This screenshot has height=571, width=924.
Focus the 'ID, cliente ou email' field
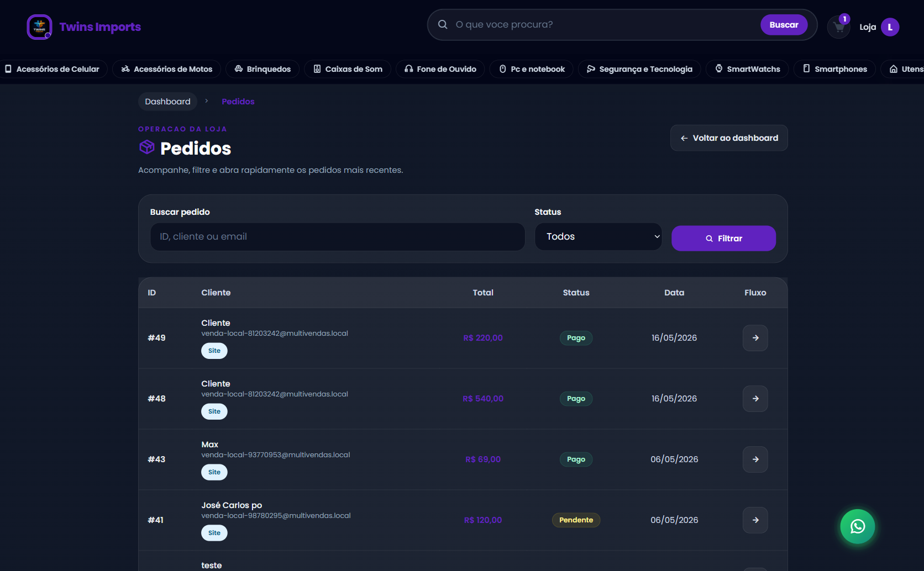(338, 236)
